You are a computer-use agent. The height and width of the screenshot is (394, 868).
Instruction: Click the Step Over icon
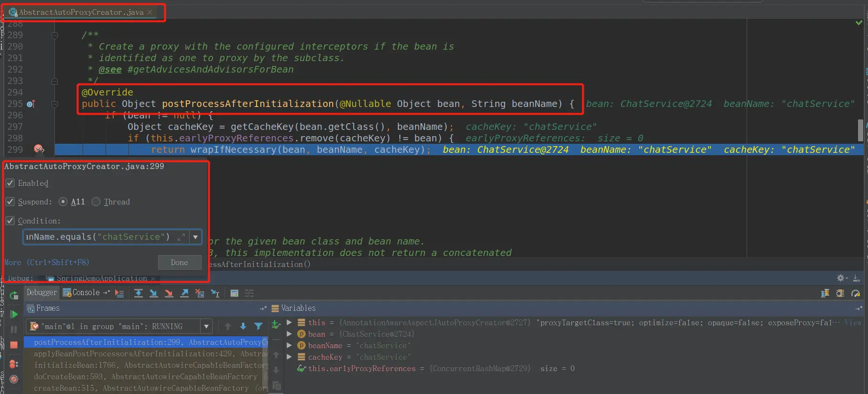[139, 293]
